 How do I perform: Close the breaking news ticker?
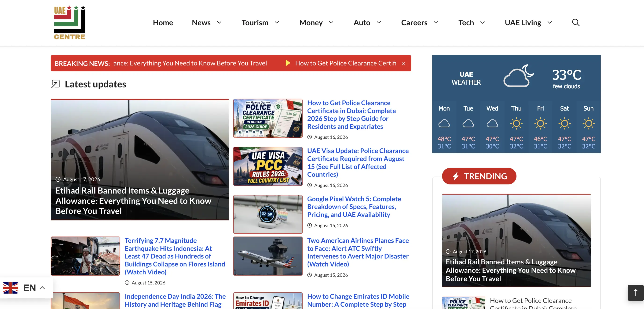pyautogui.click(x=403, y=64)
